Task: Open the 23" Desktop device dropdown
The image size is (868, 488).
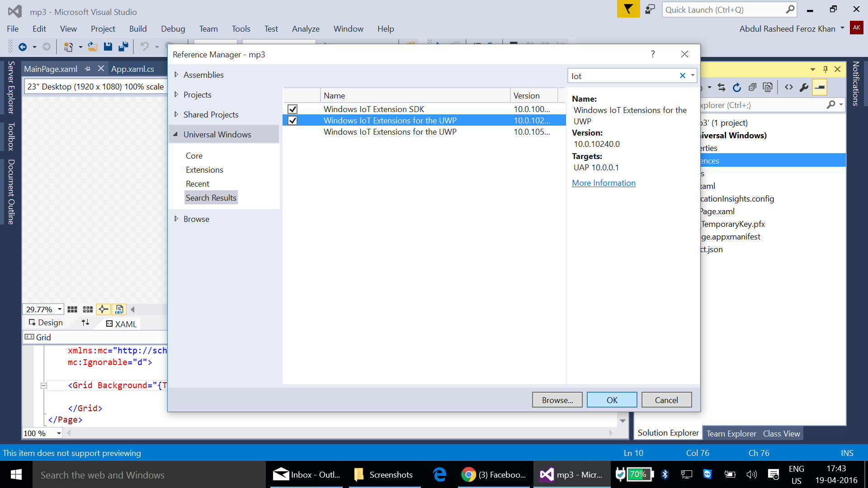Action: click(x=95, y=86)
